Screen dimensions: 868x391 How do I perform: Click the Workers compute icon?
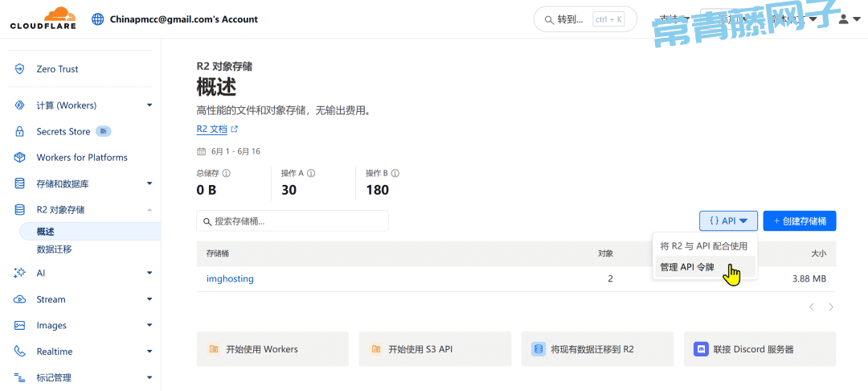click(x=20, y=105)
